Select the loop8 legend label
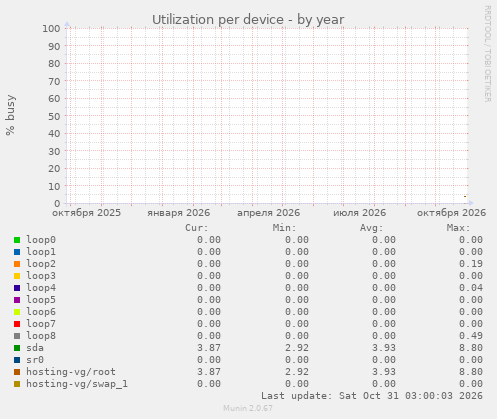Image resolution: width=497 pixels, height=419 pixels. [41, 336]
